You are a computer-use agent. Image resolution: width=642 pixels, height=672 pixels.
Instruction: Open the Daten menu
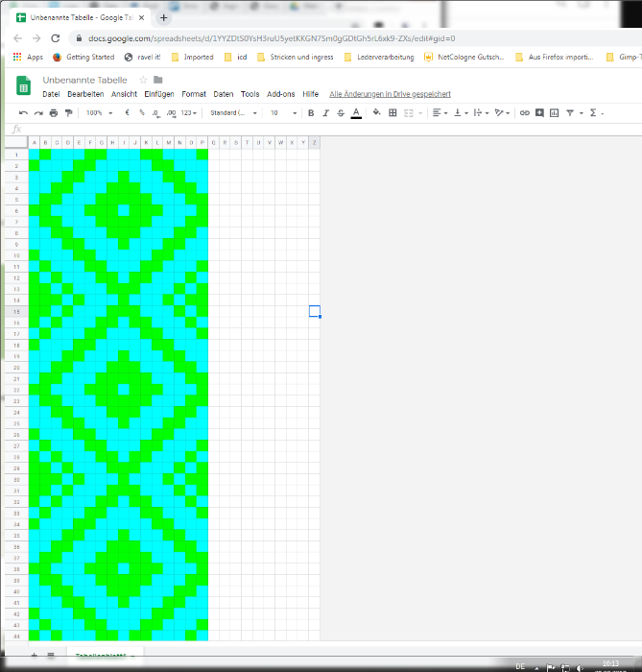223,94
